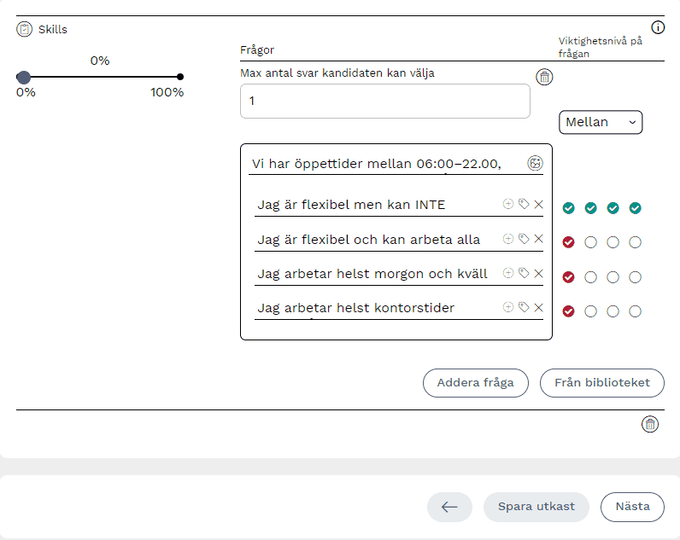The height and width of the screenshot is (540, 680).
Task: Click the tag icon on 'Jag arbetar helst kontorstider'
Action: [x=523, y=307]
